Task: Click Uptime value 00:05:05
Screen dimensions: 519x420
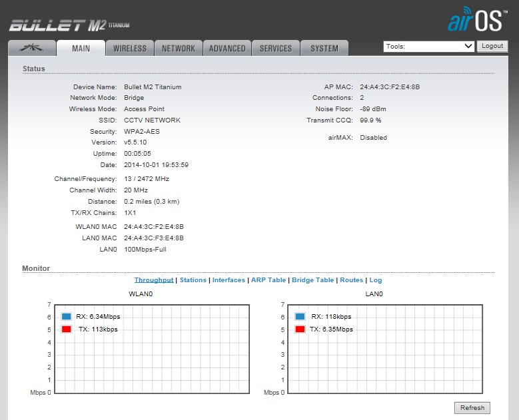Action: pyautogui.click(x=137, y=154)
